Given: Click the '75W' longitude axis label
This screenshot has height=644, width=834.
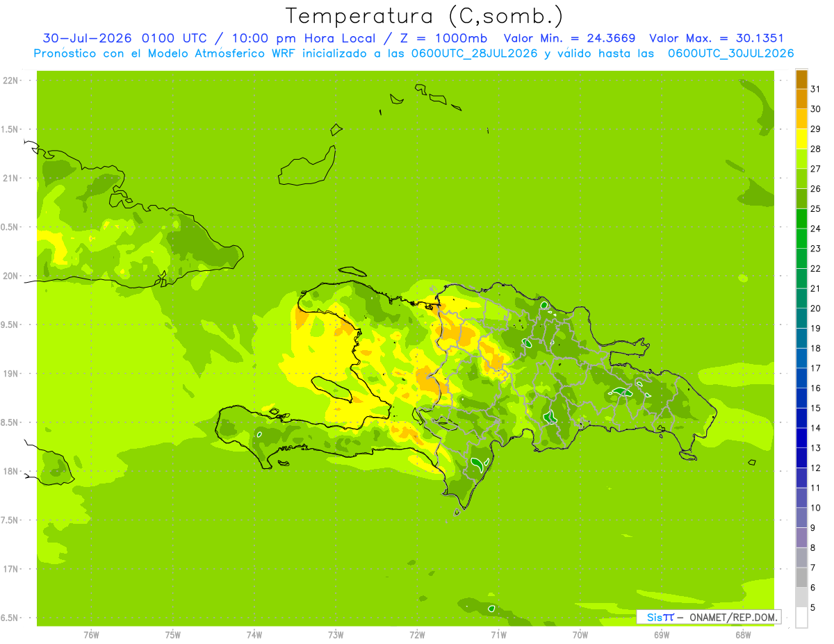Looking at the screenshot, I should [173, 635].
